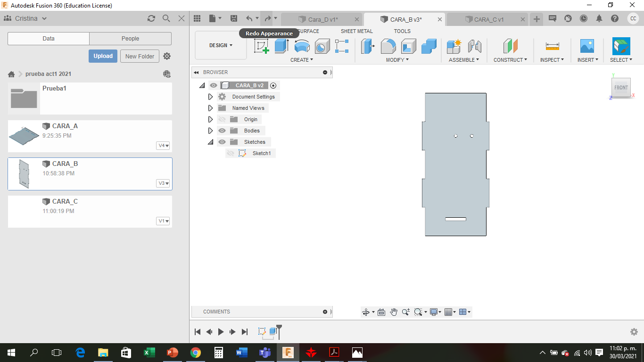Click the Save icon in the toolbar
Screen dimensions: 644x362
coord(234,18)
